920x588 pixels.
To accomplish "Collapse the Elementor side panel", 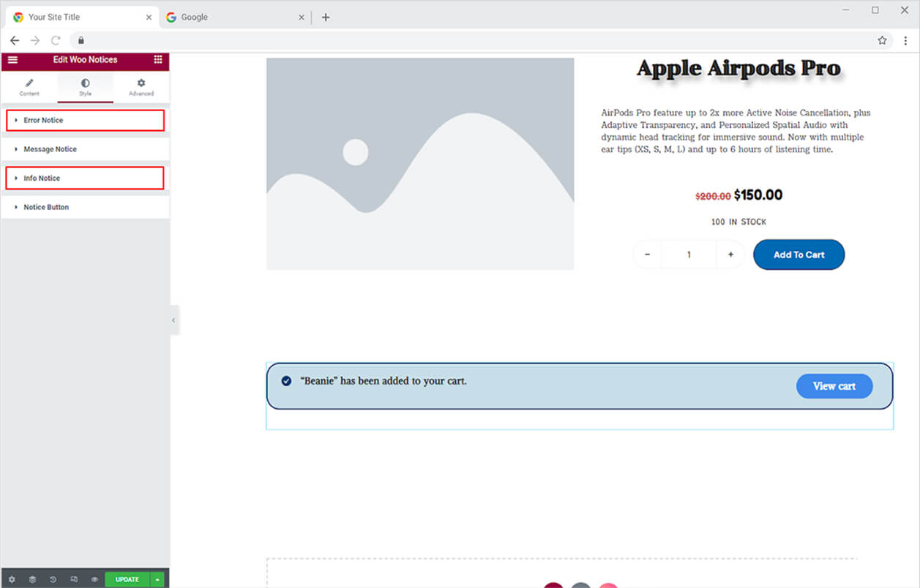I will 173,320.
